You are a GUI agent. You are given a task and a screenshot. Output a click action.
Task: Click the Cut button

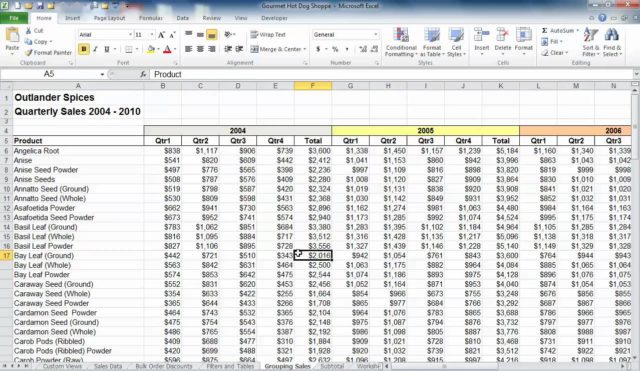(34, 31)
